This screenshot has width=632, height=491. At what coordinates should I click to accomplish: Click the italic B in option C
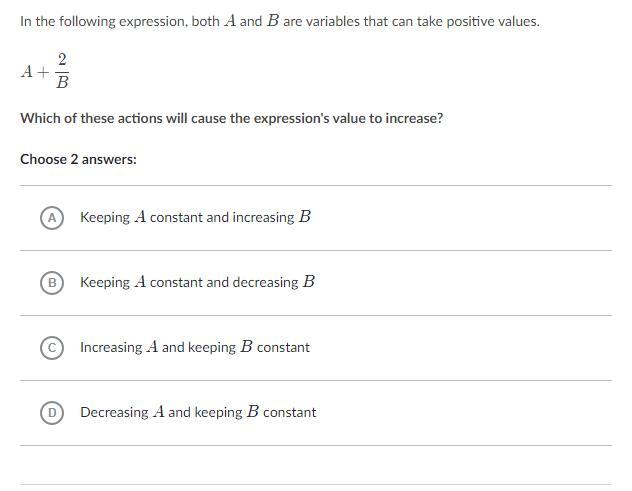pyautogui.click(x=246, y=347)
